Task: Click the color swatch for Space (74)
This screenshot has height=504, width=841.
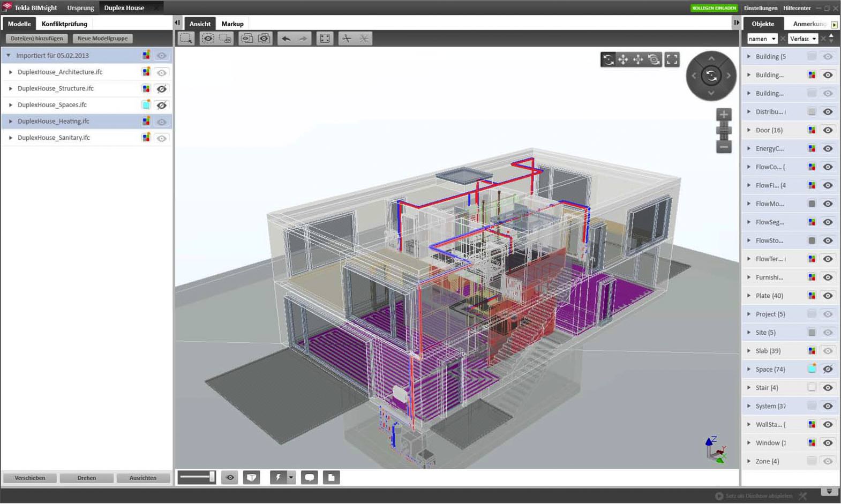Action: 812,368
